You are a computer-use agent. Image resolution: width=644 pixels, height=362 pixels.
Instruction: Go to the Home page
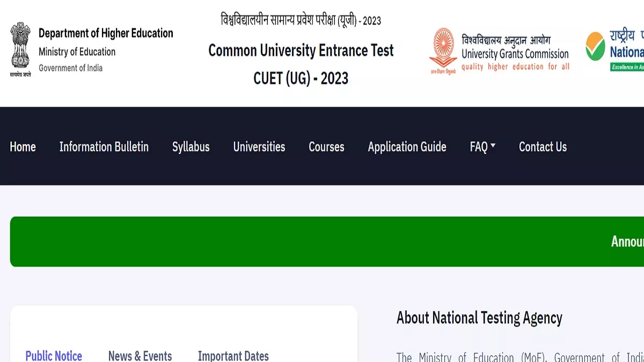pyautogui.click(x=23, y=147)
